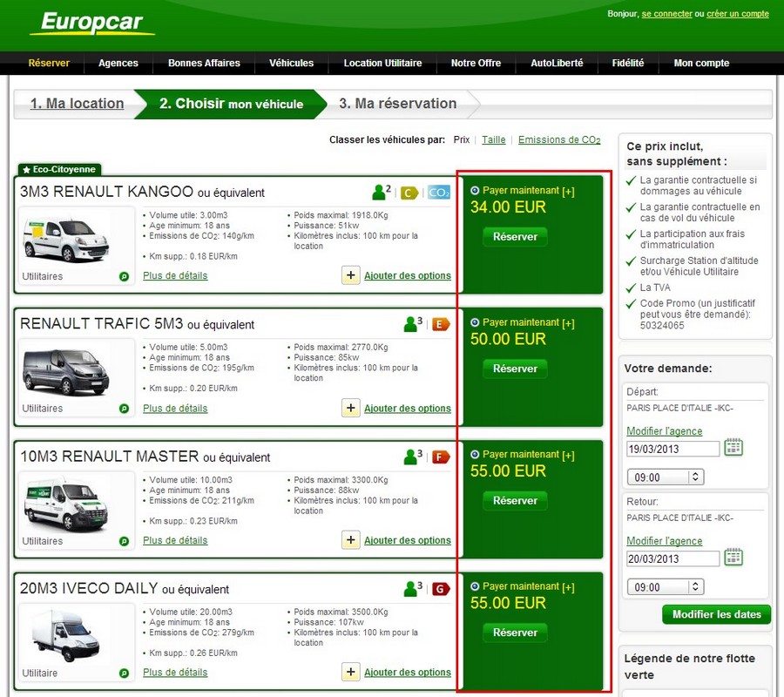Image resolution: width=784 pixels, height=697 pixels.
Task: Open Plus de détails for Renault Trafic
Action: coord(175,408)
